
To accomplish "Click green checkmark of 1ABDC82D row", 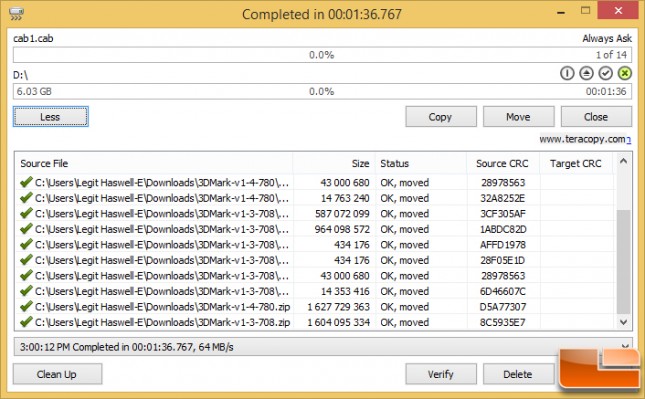I will [x=26, y=228].
